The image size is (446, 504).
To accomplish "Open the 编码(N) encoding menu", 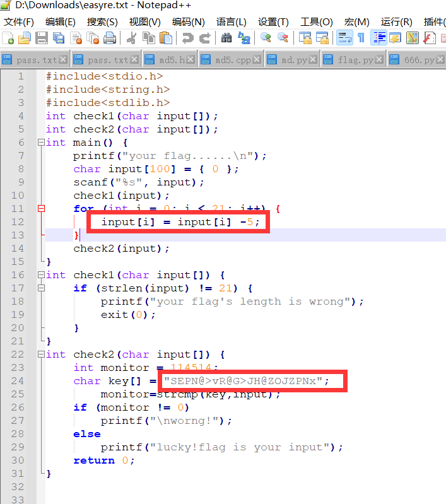I will point(188,21).
